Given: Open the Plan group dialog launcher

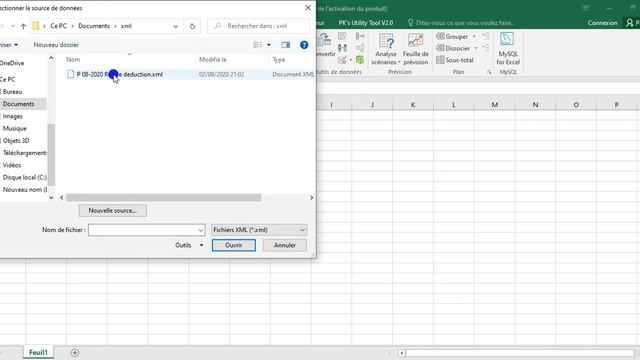Looking at the screenshot, I should (489, 72).
